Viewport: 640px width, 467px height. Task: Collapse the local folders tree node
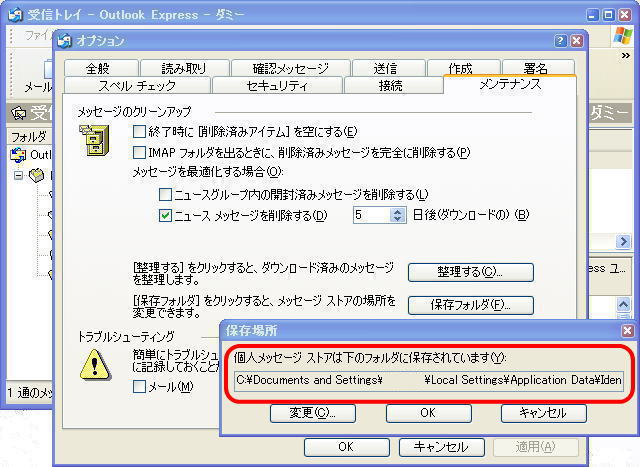[18, 175]
